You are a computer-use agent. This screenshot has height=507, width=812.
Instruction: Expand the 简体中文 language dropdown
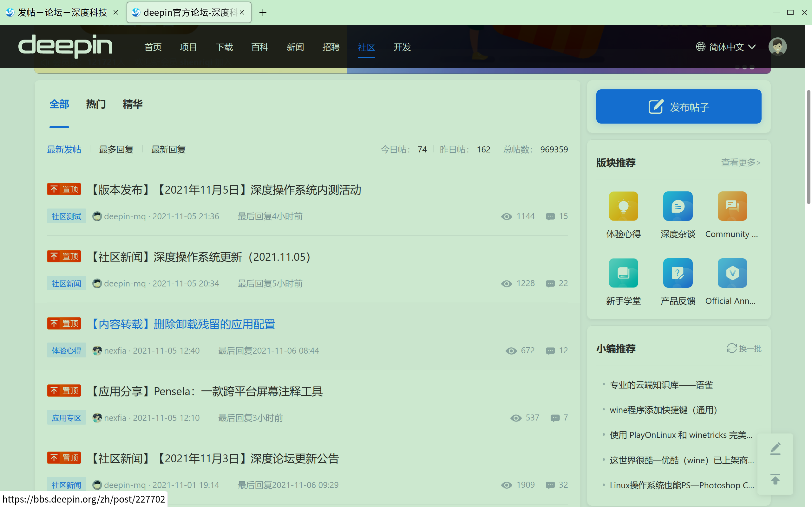click(x=726, y=47)
